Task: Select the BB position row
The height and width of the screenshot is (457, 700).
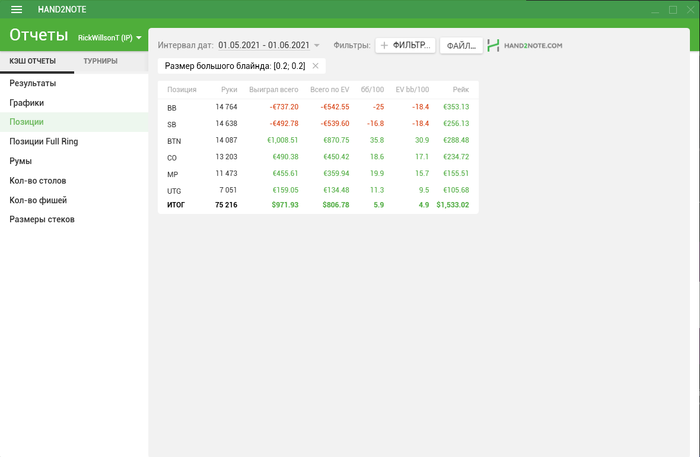Action: (x=318, y=107)
